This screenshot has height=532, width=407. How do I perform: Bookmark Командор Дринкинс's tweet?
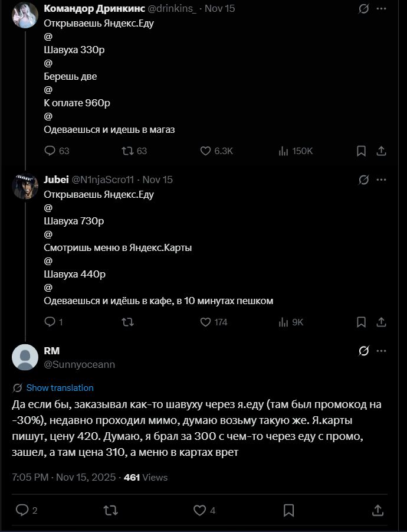[x=361, y=151]
